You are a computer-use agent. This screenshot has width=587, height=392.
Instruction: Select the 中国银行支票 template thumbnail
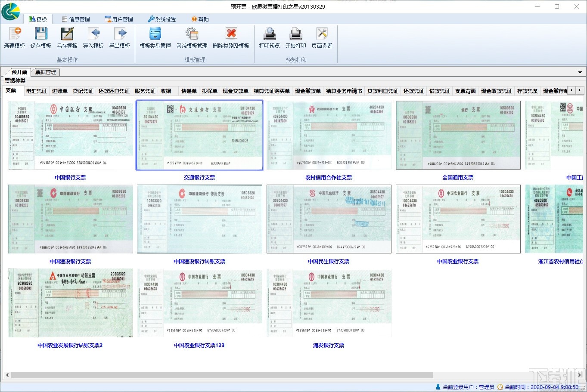pos(71,135)
